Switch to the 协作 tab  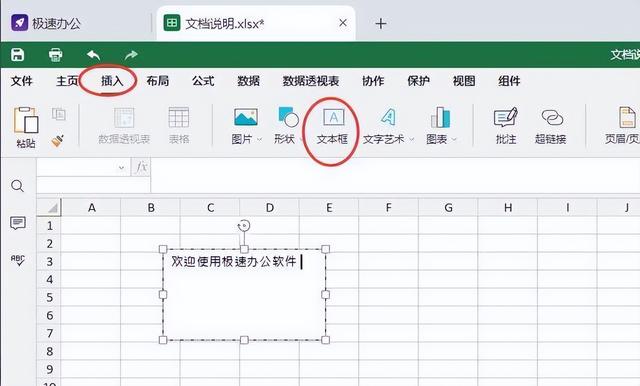tap(373, 81)
